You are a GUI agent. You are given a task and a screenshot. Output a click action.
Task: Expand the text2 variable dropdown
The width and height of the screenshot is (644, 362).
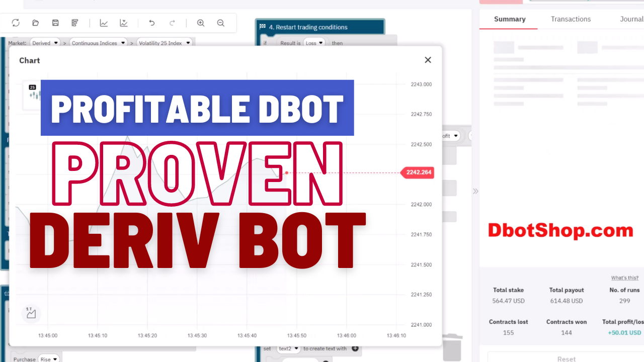coord(289,348)
